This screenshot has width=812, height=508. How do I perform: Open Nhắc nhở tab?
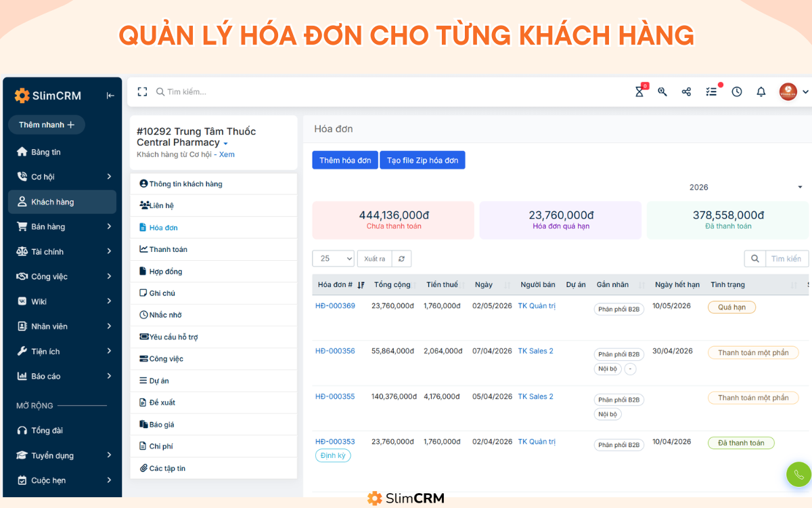pos(213,315)
